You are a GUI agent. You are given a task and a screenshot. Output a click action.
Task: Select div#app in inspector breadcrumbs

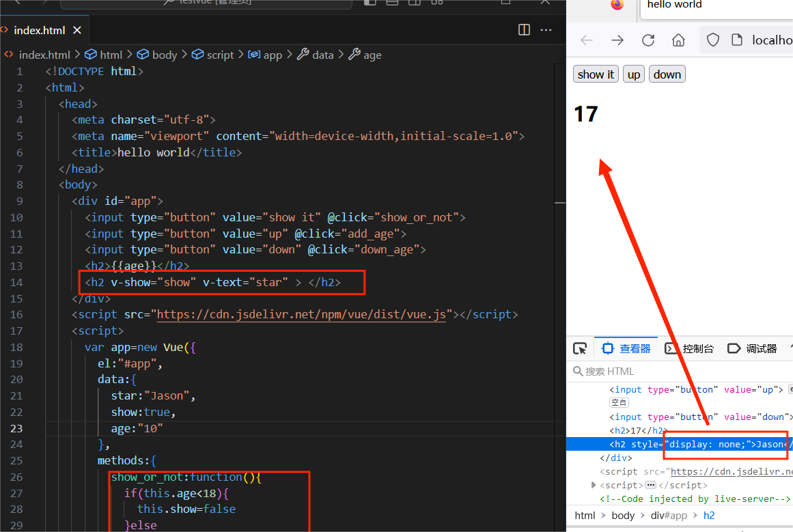(669, 516)
